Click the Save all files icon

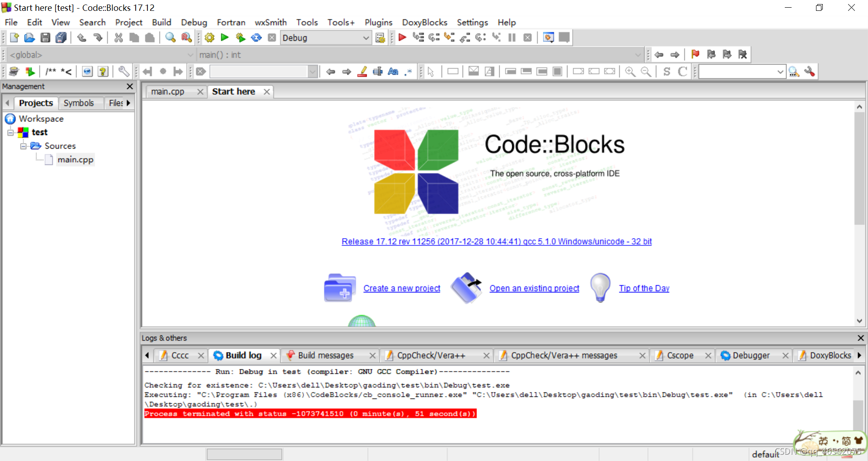coord(61,38)
